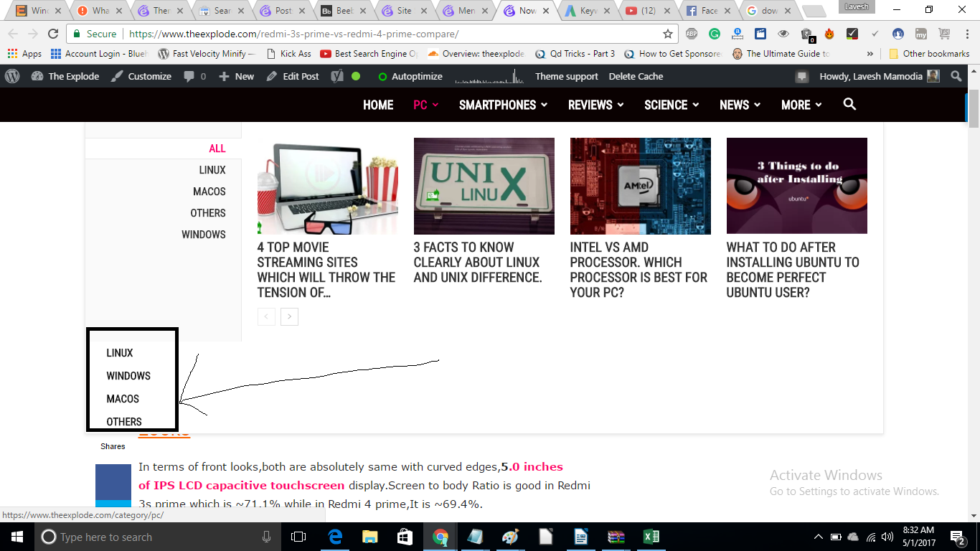Open the 4 top movie streaming sites article
Viewport: 980px width, 551px height.
326,269
